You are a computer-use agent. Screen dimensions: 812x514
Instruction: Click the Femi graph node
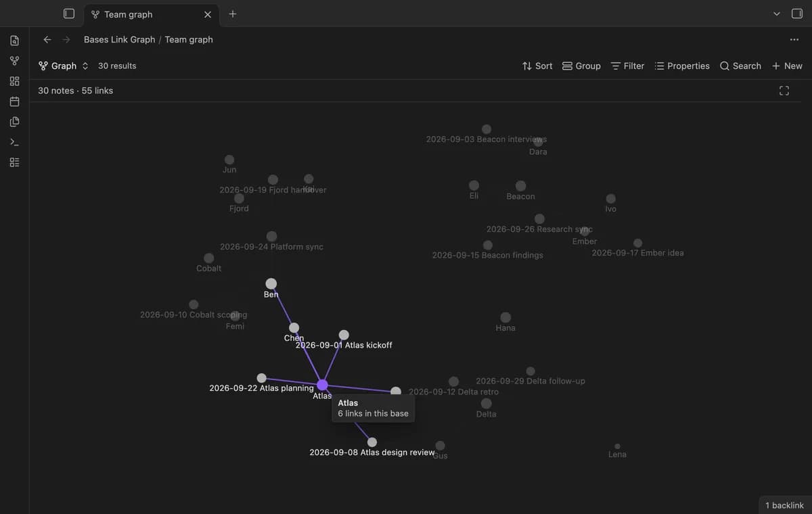235,316
